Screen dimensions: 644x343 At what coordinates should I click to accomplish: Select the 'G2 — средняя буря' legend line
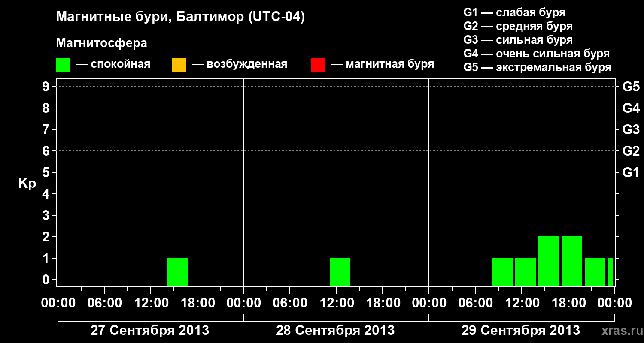pyautogui.click(x=518, y=26)
